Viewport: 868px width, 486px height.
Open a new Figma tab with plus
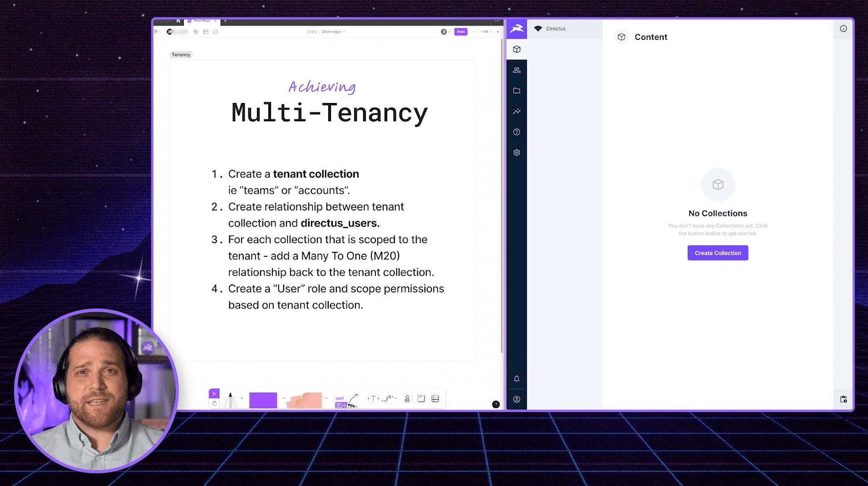click(x=225, y=21)
